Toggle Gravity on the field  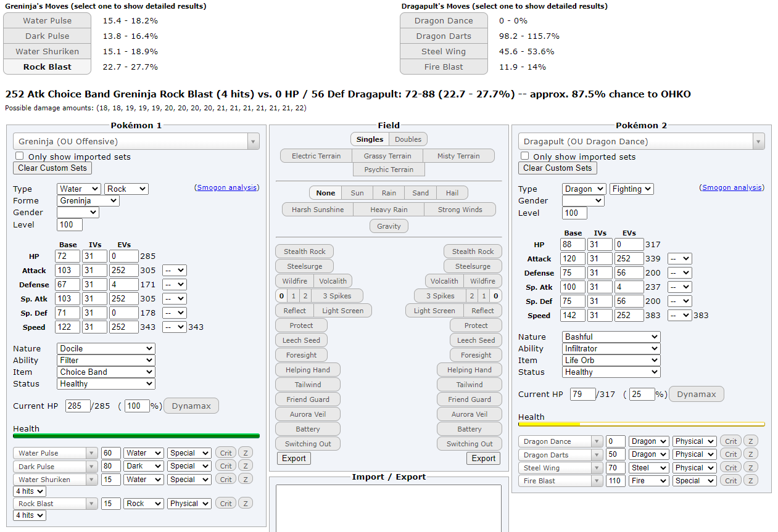389,226
